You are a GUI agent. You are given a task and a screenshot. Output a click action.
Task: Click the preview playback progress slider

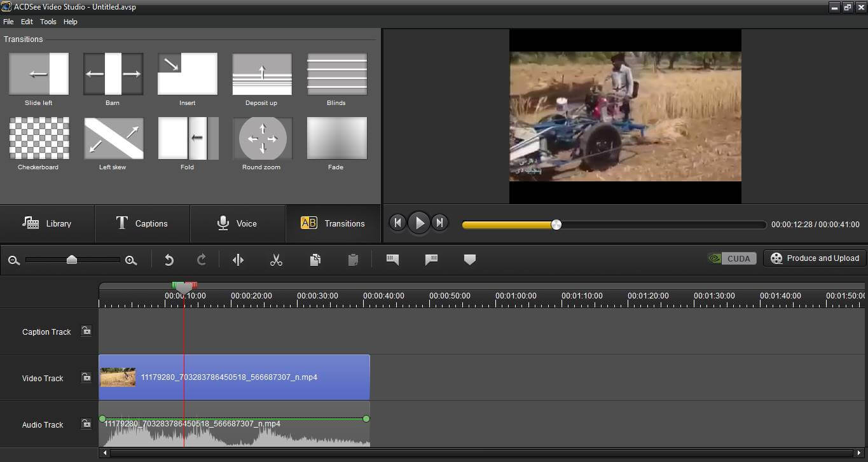tap(614, 225)
